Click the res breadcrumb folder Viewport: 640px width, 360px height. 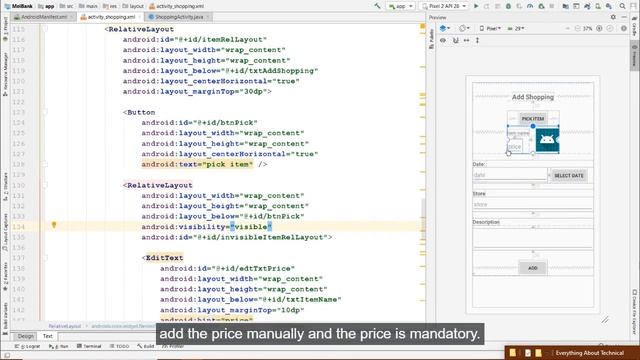(110, 6)
